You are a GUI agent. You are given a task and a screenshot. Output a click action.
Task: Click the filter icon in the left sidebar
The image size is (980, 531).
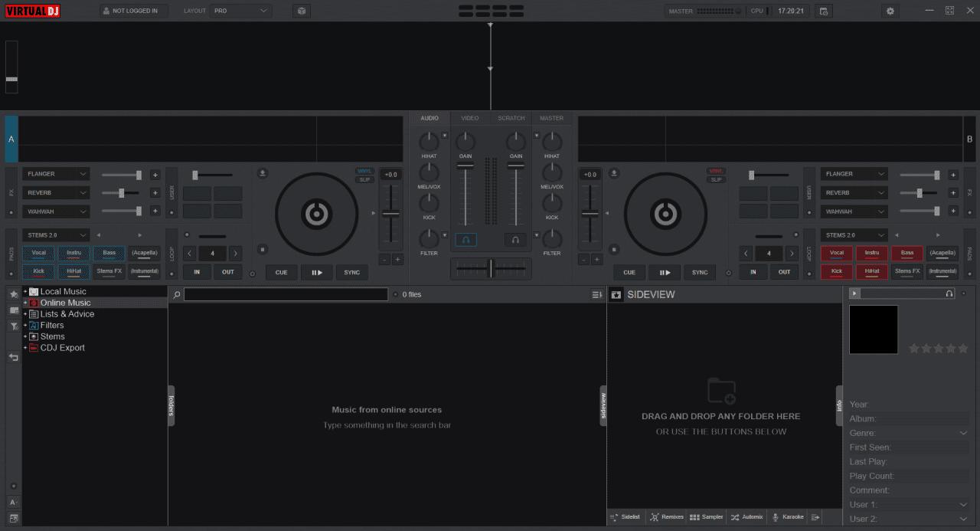[13, 326]
